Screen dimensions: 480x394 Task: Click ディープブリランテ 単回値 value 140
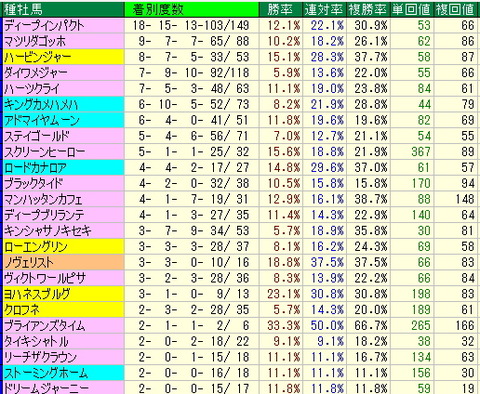[x=421, y=215]
